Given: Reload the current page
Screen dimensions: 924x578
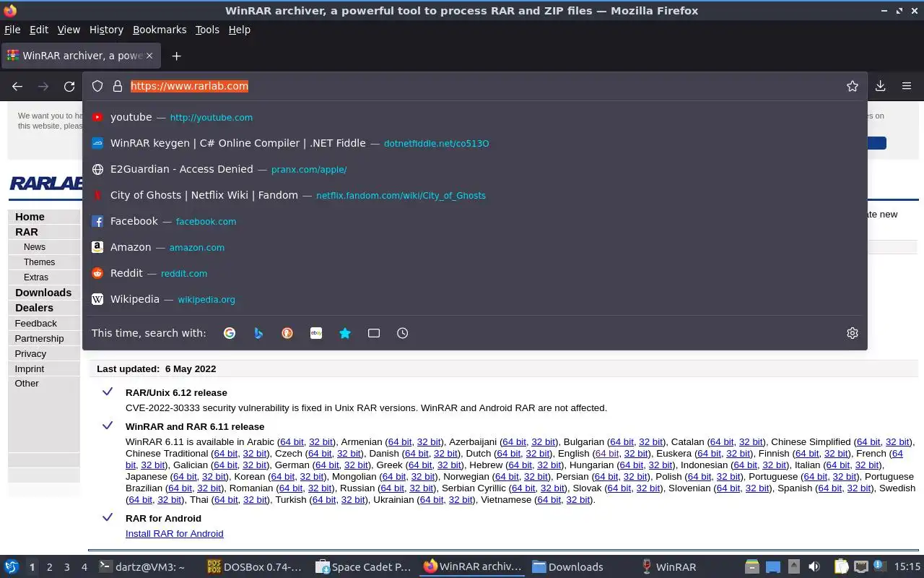Looking at the screenshot, I should tap(69, 86).
